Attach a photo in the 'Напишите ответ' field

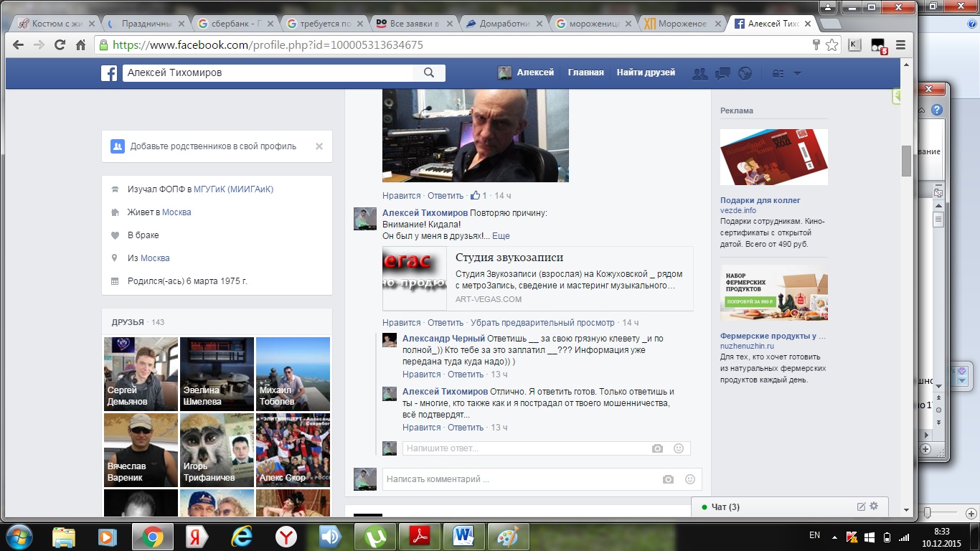pos(657,448)
